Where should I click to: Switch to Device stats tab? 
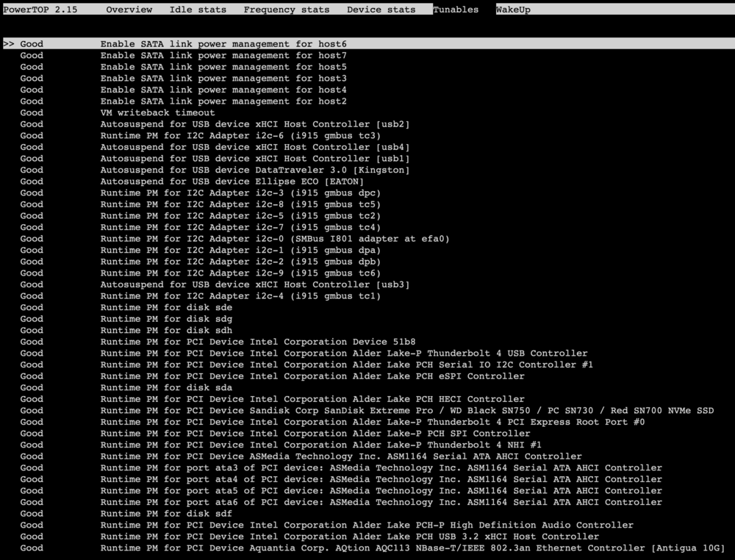coord(381,10)
